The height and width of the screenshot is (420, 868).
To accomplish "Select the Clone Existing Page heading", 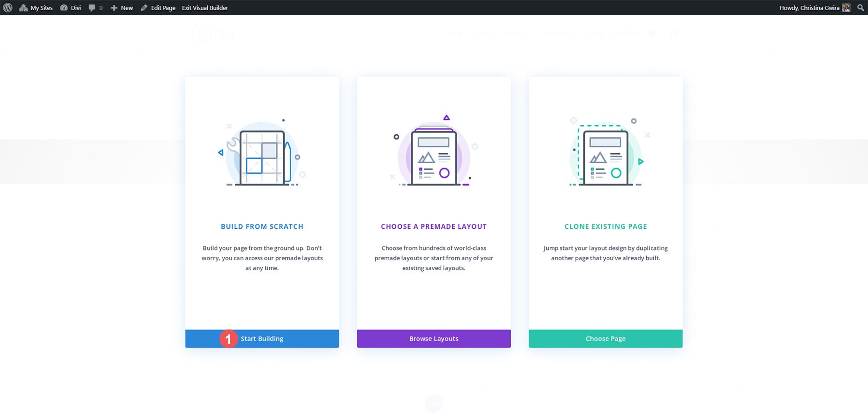I will [x=606, y=226].
